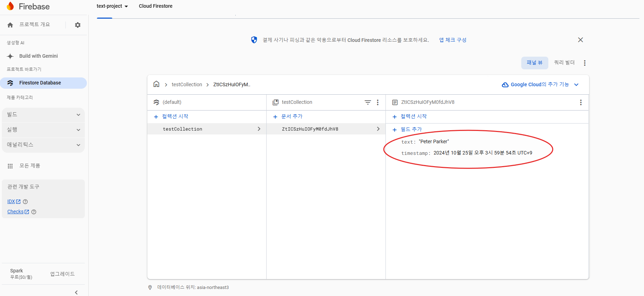Click the IDX help question icon

pyautogui.click(x=25, y=202)
